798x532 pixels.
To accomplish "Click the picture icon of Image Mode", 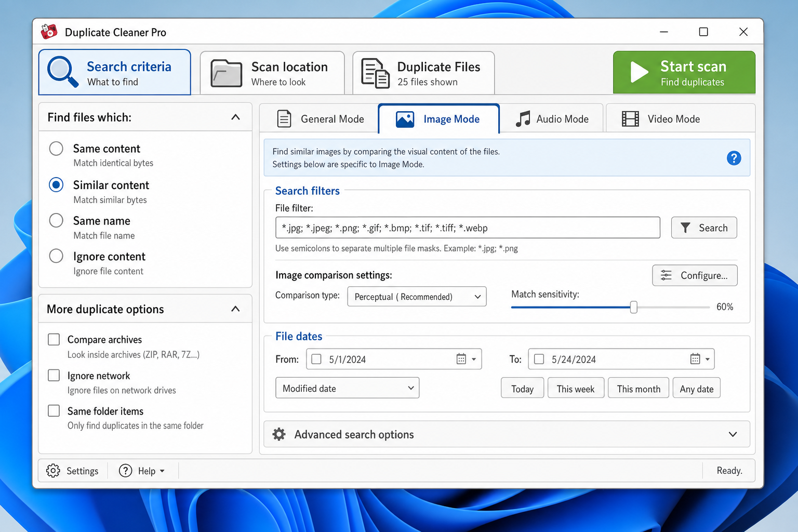I will pyautogui.click(x=405, y=119).
